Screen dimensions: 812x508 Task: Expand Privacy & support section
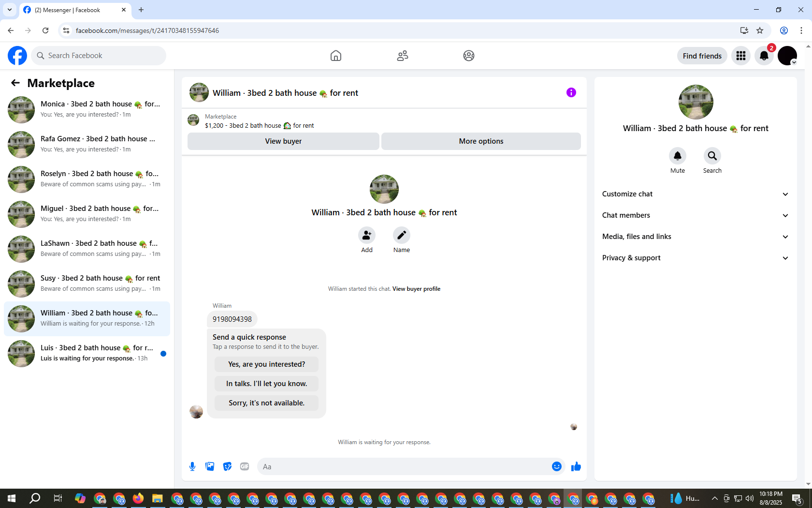[x=696, y=258]
